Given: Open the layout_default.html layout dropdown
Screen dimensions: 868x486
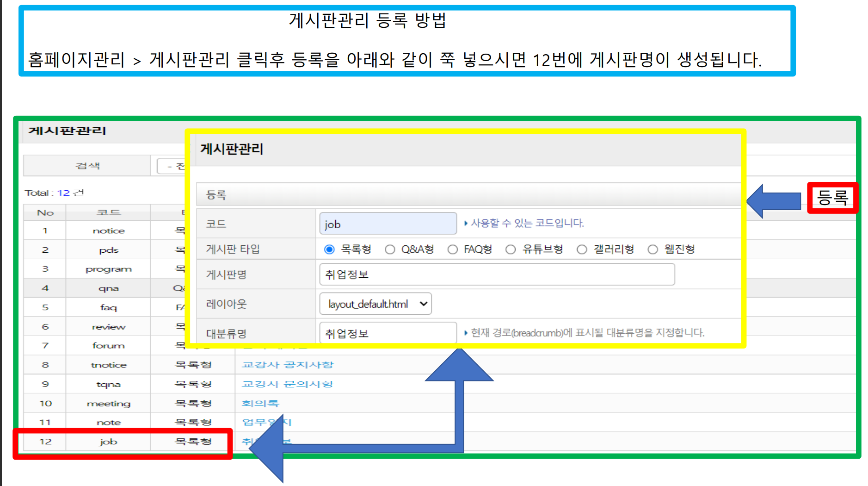Looking at the screenshot, I should pyautogui.click(x=376, y=304).
